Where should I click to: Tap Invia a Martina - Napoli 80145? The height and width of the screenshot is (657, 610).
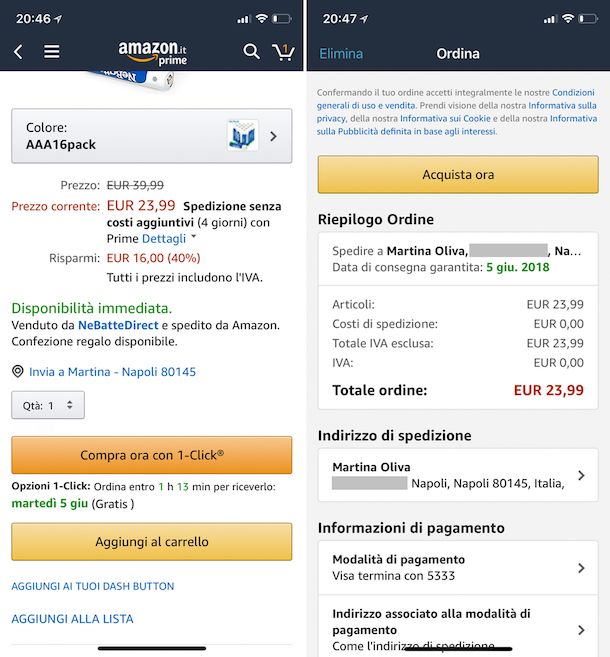click(x=112, y=372)
